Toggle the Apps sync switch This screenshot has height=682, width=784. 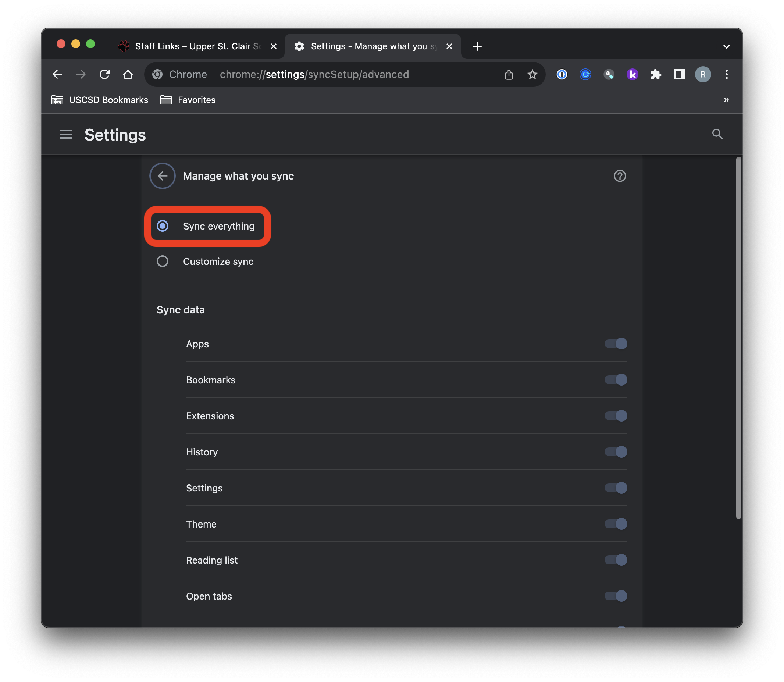coord(616,344)
